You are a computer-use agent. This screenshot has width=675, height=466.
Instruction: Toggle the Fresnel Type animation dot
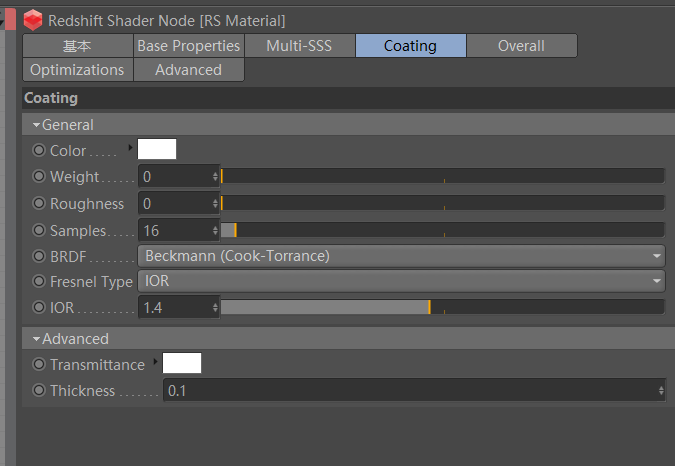(39, 281)
